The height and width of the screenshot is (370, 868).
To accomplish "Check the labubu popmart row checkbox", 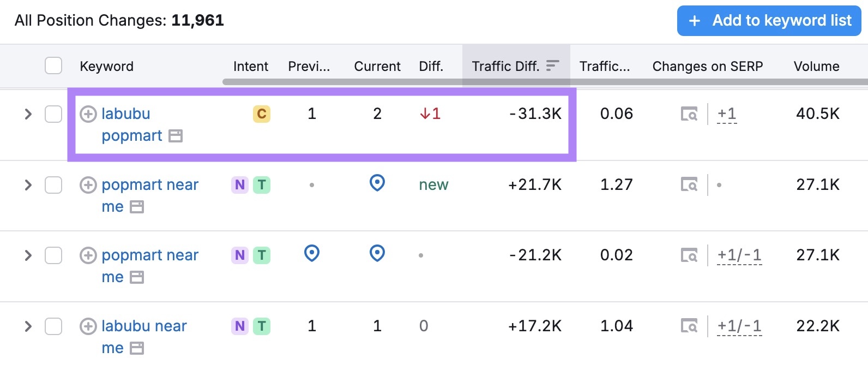I will tap(53, 114).
